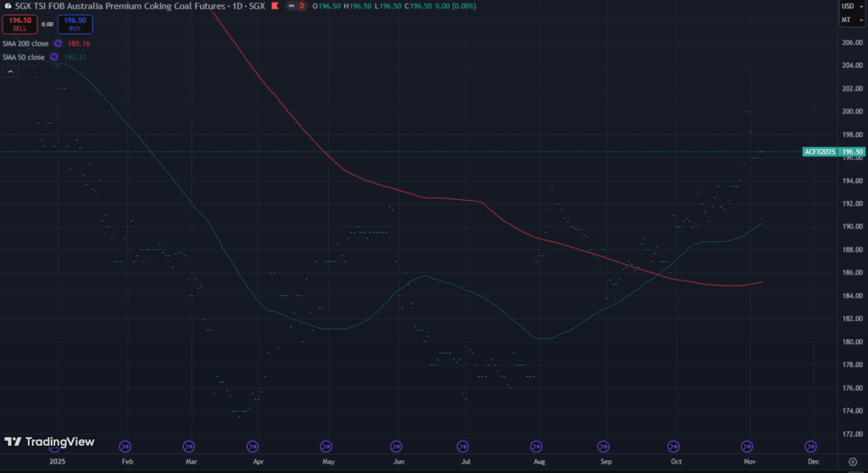Click the symbol logo icon before title
The height and width of the screenshot is (473, 868).
[6, 6]
